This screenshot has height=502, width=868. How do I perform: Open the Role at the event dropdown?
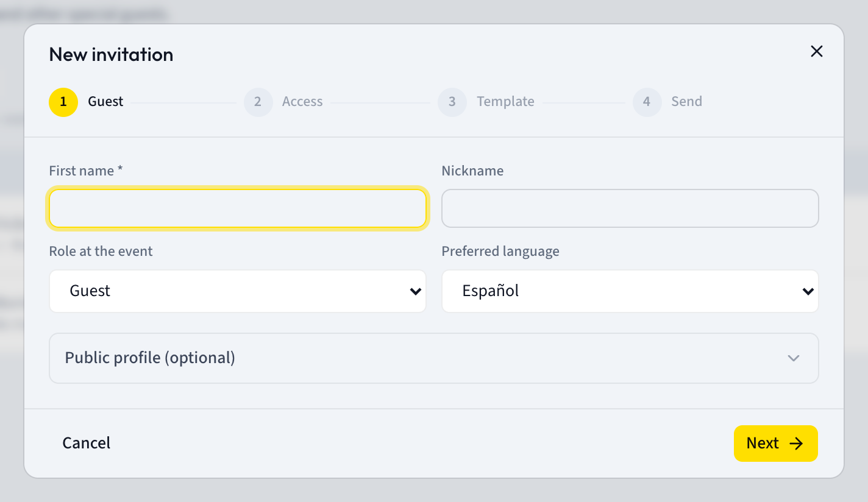pos(238,291)
